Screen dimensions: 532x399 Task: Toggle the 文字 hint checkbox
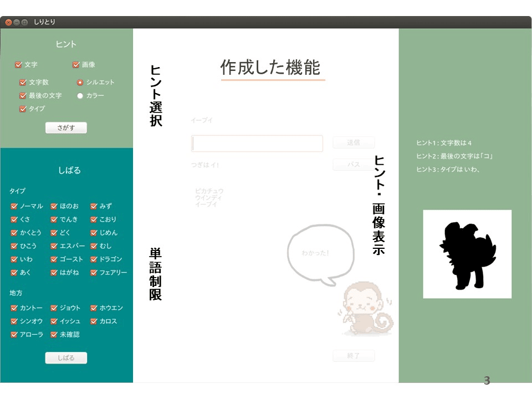click(x=18, y=64)
